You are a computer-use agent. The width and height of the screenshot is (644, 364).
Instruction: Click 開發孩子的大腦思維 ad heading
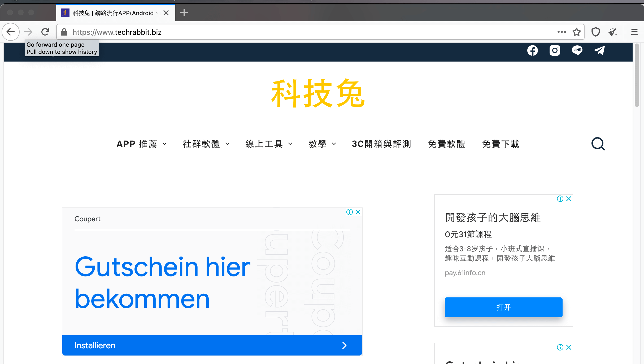coord(493,218)
